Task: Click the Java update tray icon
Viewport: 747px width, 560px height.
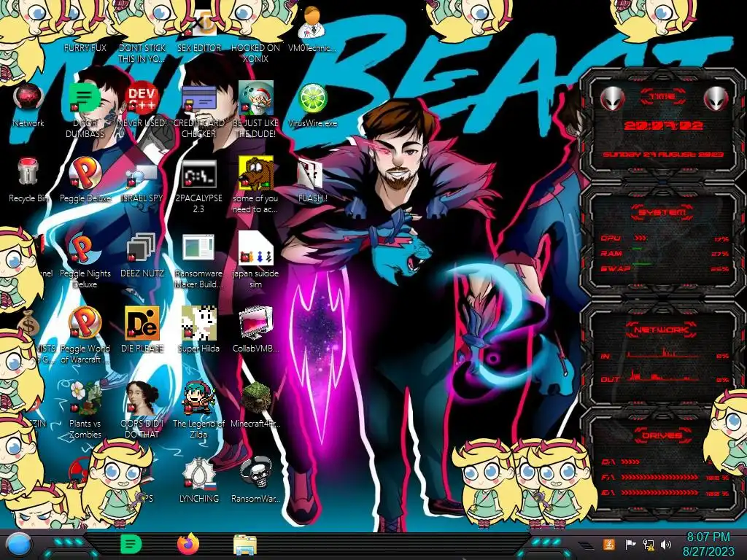Action: pyautogui.click(x=608, y=545)
